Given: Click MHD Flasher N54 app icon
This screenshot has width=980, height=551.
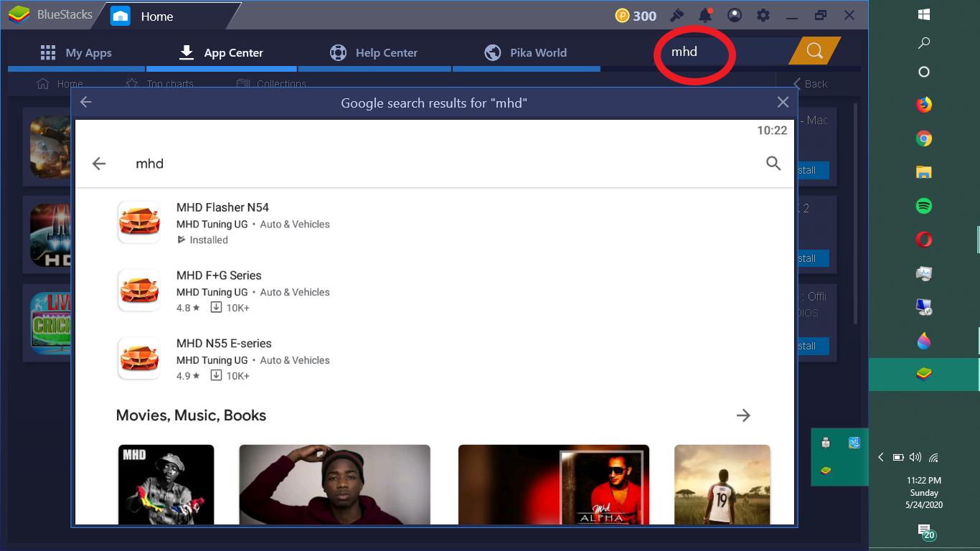Looking at the screenshot, I should pos(139,222).
